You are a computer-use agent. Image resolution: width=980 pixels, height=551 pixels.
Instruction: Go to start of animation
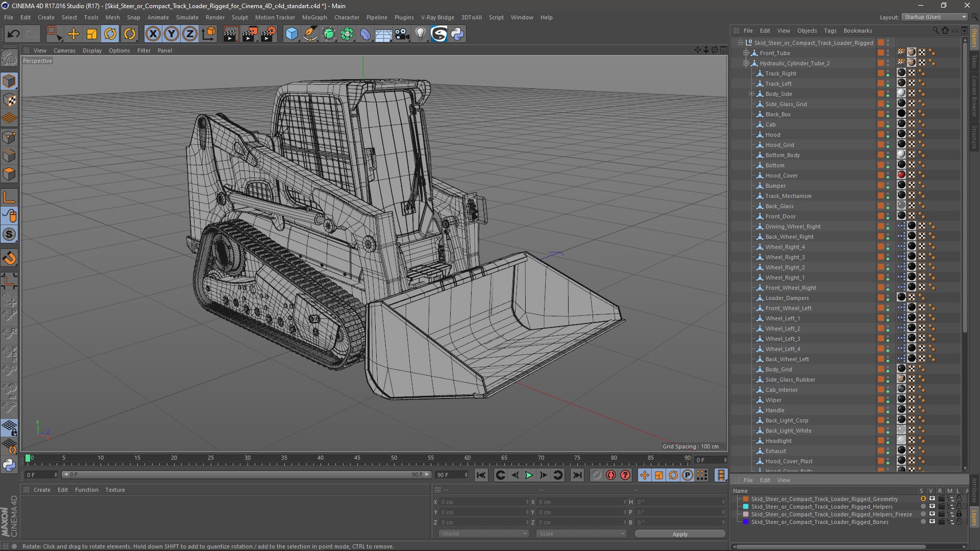[x=481, y=475]
